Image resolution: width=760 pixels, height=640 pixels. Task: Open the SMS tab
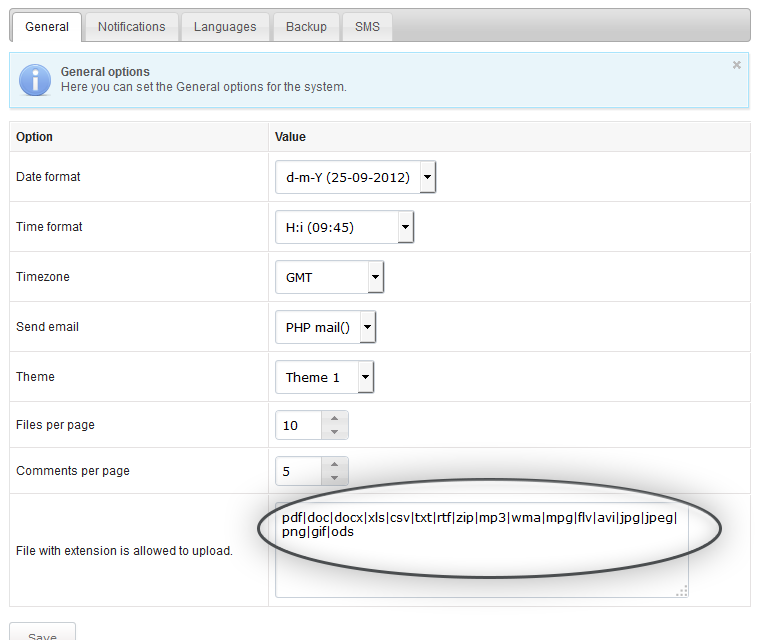tap(367, 27)
